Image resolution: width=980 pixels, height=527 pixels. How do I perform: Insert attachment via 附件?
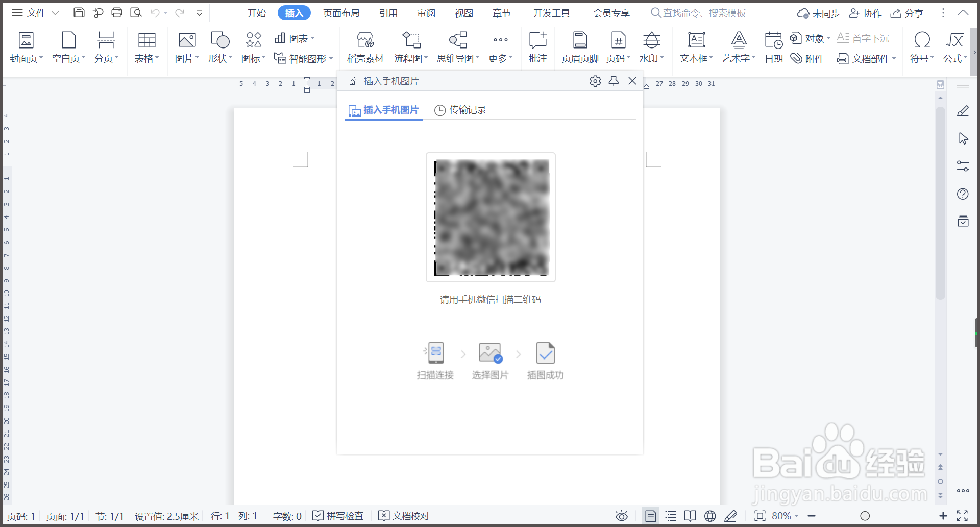click(807, 59)
